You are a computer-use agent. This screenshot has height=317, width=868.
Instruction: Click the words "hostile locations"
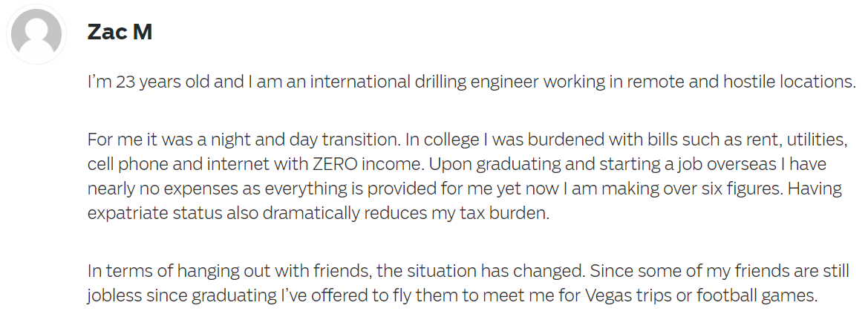pos(789,82)
